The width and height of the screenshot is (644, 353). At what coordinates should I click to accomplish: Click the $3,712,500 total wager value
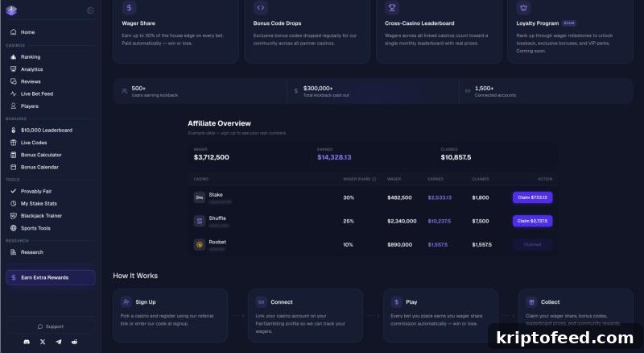212,157
